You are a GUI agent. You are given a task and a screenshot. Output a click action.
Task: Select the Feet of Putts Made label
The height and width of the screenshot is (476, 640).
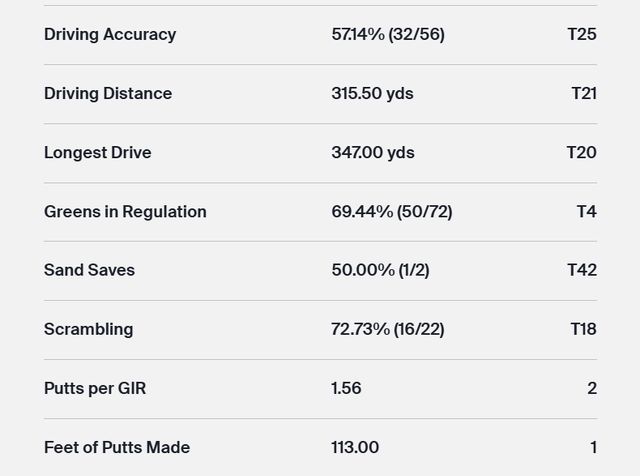117,447
